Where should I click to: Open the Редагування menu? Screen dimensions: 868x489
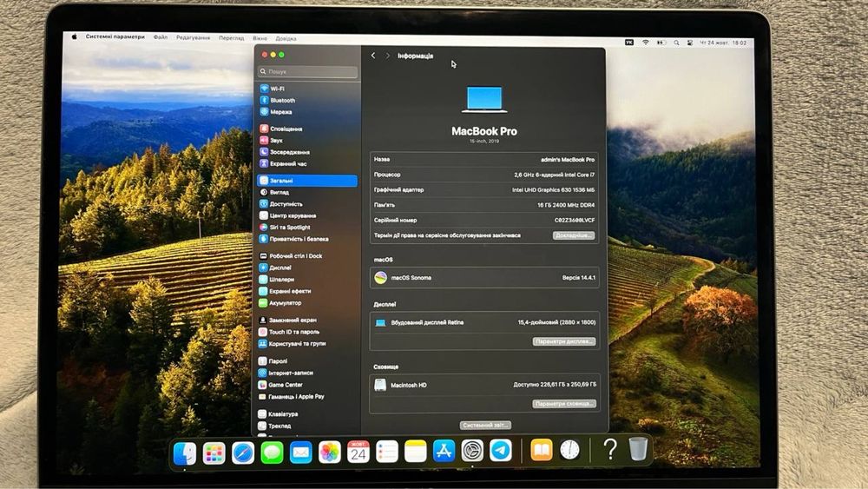pyautogui.click(x=193, y=37)
